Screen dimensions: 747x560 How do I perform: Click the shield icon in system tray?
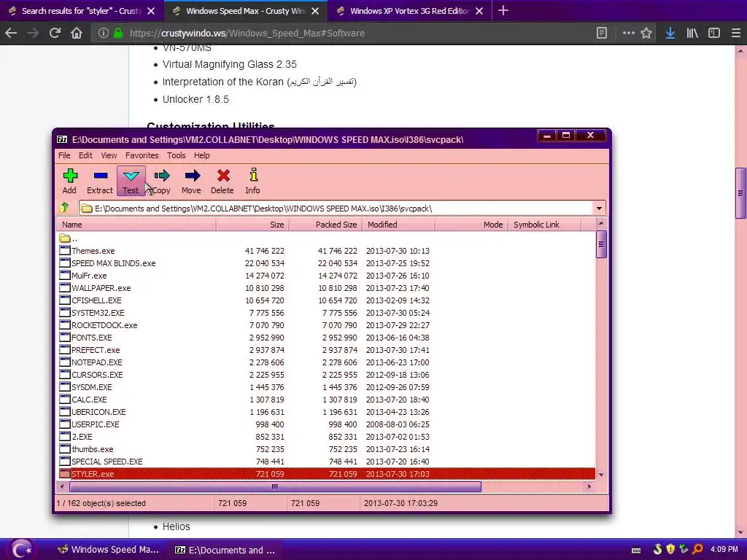pos(670,549)
